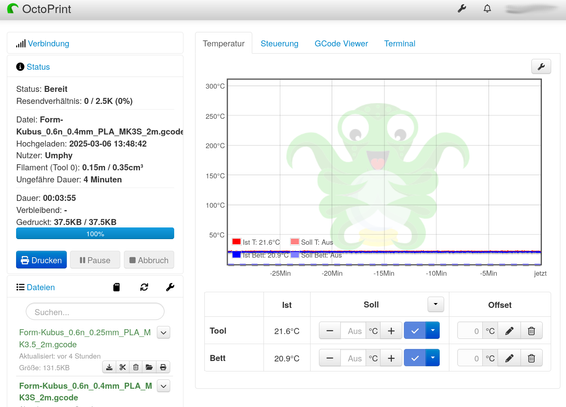Click the notification bell icon
Image resolution: width=566 pixels, height=407 pixels.
(487, 8)
